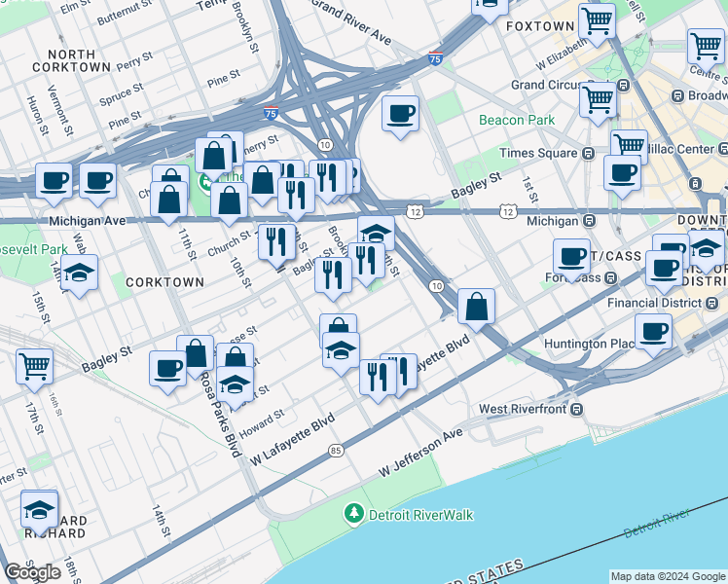Click shopping cart marker by Grand Circus Park

point(598,100)
